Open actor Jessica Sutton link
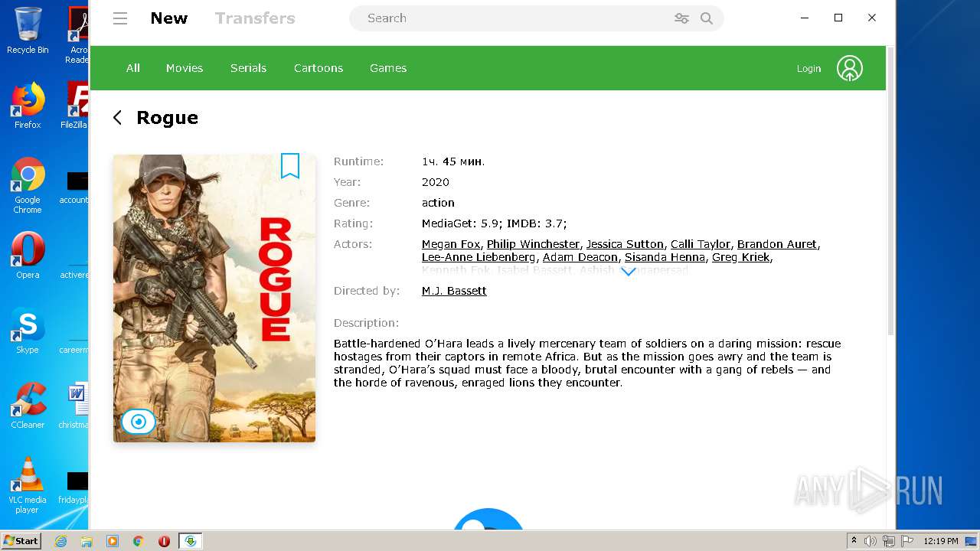 click(x=625, y=244)
